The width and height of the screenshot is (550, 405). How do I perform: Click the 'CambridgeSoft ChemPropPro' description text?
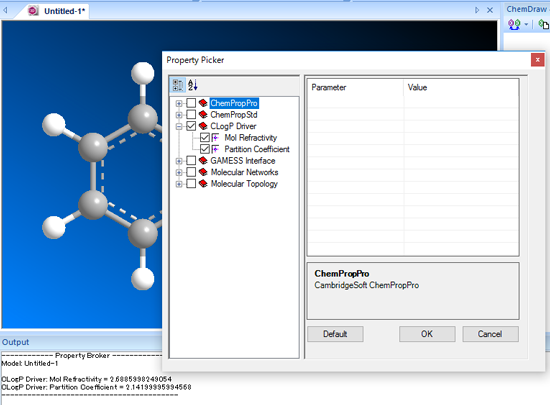367,285
